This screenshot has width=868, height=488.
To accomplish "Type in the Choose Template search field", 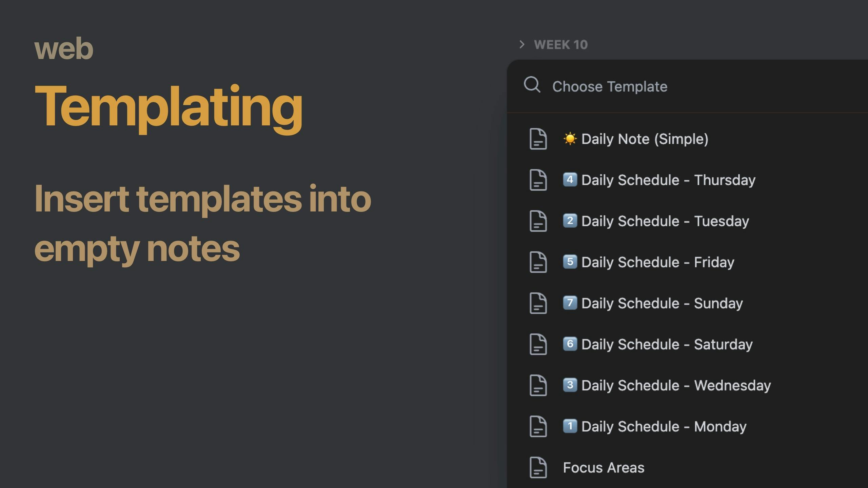I will pyautogui.click(x=644, y=87).
